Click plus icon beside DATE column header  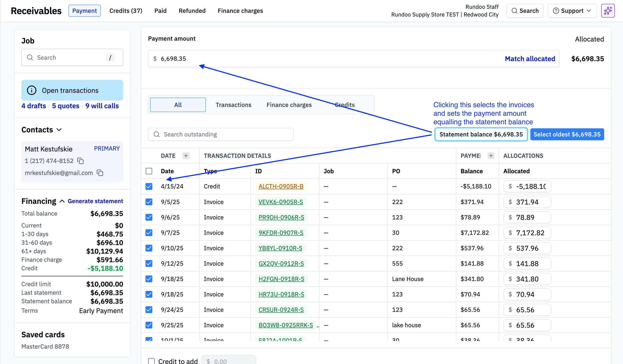tap(186, 156)
